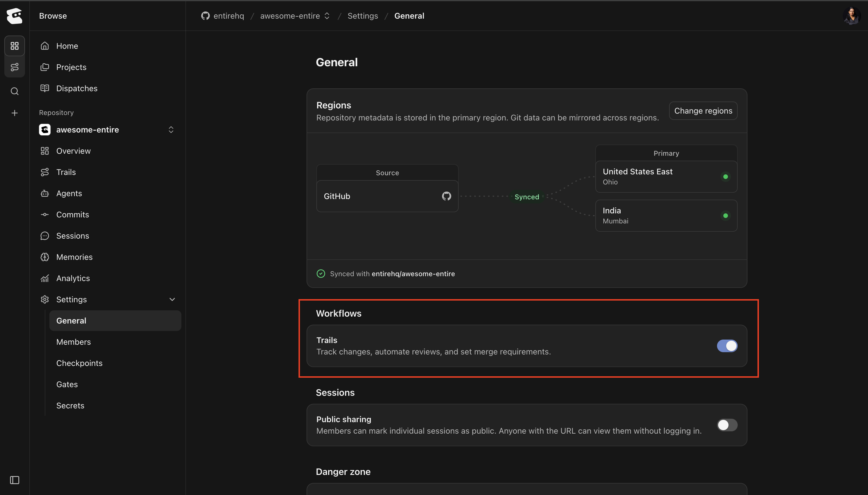Click the GitHub source card
868x495 pixels.
pos(387,196)
